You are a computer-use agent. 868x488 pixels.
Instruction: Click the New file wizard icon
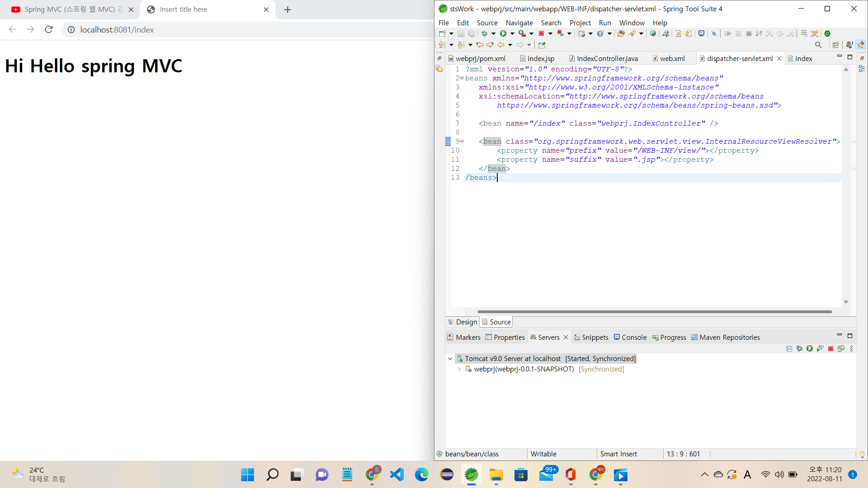point(442,33)
